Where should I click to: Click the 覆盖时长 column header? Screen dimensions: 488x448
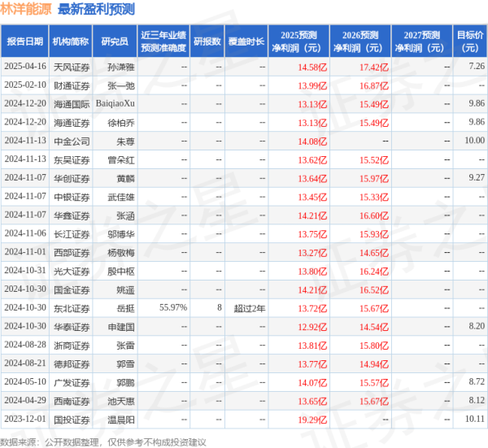(x=250, y=40)
